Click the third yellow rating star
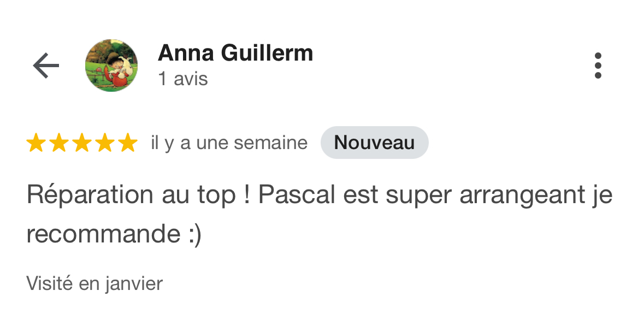644x320 pixels. (82, 143)
